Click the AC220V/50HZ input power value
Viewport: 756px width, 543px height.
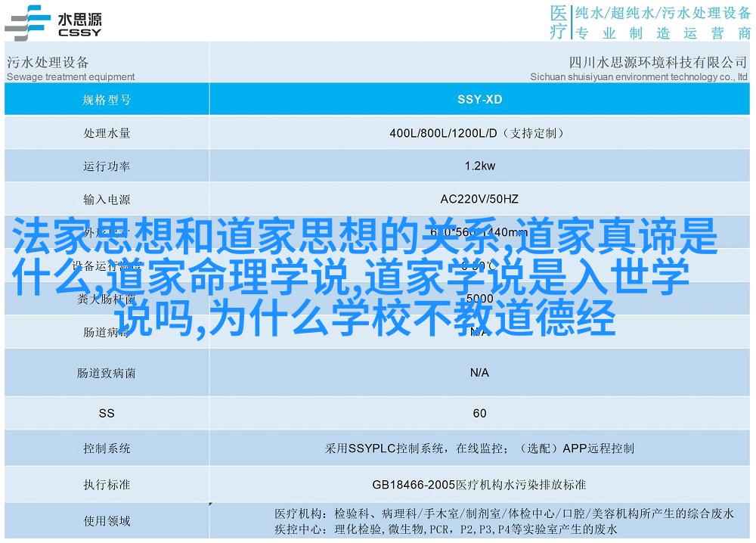click(x=479, y=200)
